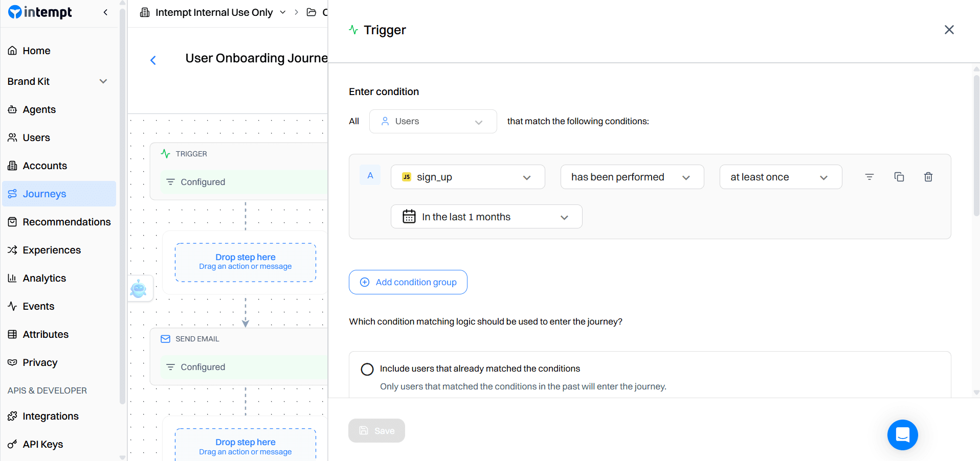This screenshot has height=461, width=980.
Task: Click the Save button
Action: tap(376, 430)
